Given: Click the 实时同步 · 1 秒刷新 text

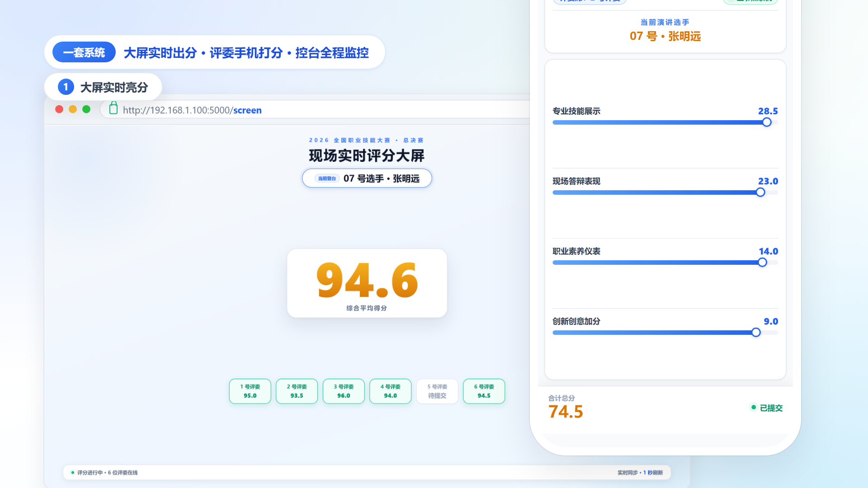Looking at the screenshot, I should (640, 473).
